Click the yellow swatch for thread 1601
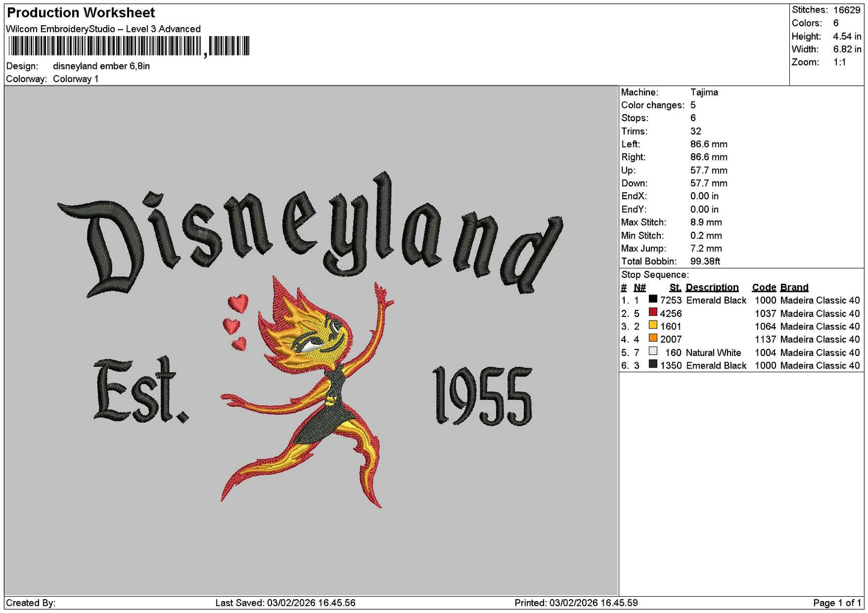This screenshot has height=613, width=868. click(x=653, y=325)
